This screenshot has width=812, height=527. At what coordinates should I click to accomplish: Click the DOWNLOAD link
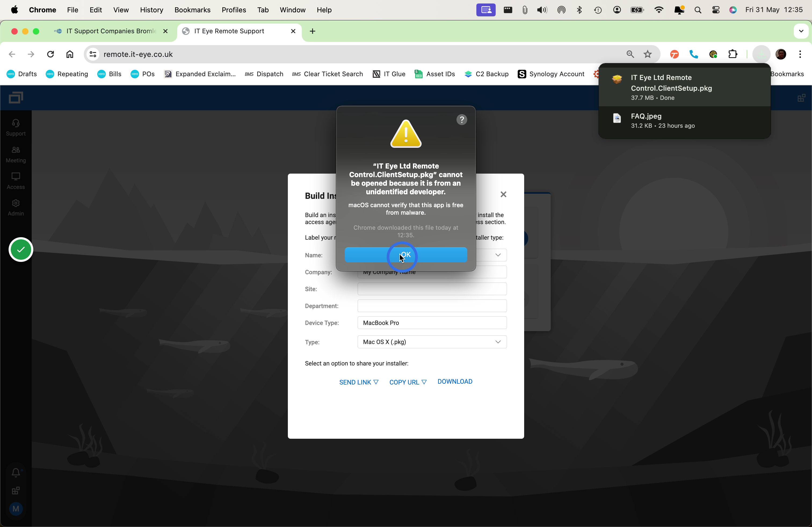pos(455,382)
